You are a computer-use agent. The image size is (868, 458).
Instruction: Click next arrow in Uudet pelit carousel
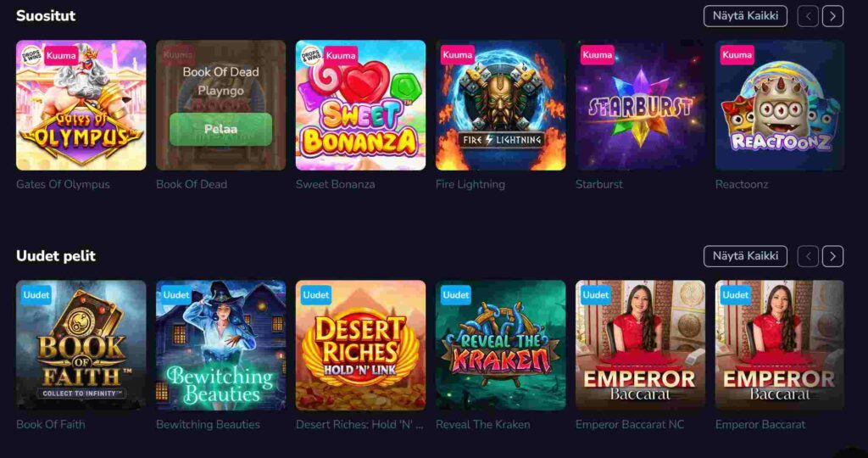pos(832,256)
